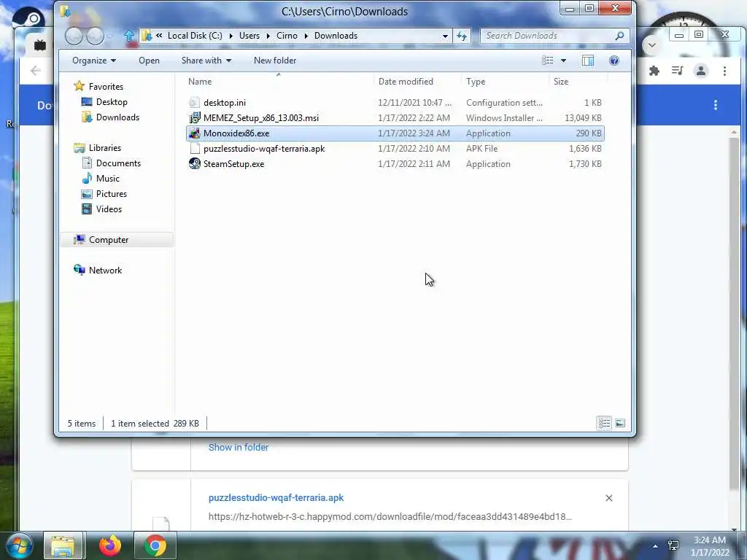The height and width of the screenshot is (560, 747).
Task: Select Favorites in navigation pane
Action: click(106, 87)
